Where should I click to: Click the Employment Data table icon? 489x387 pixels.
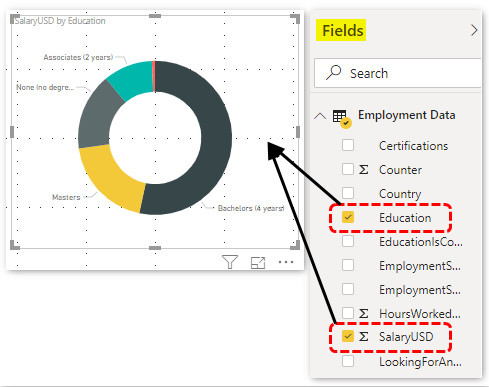(342, 118)
